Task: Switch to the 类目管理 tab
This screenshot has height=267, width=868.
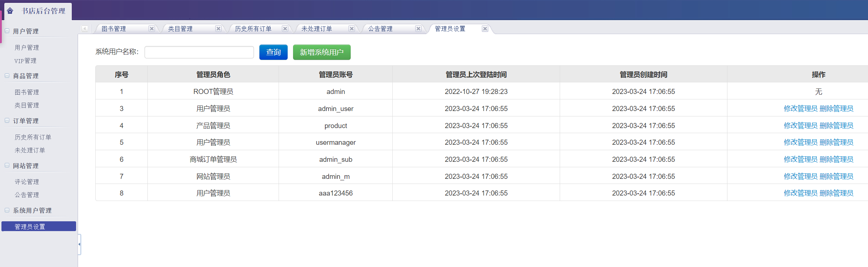Action: 180,29
